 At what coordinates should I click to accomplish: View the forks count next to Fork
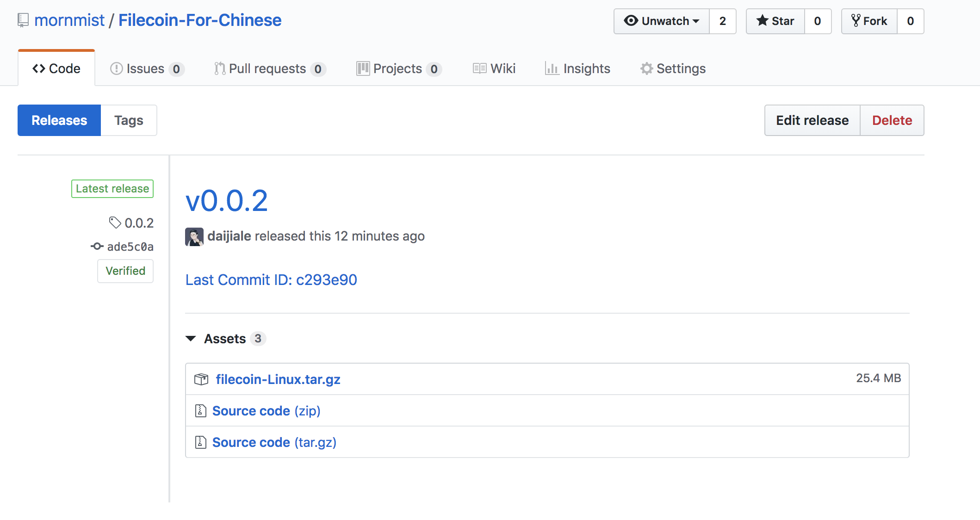[x=911, y=21]
